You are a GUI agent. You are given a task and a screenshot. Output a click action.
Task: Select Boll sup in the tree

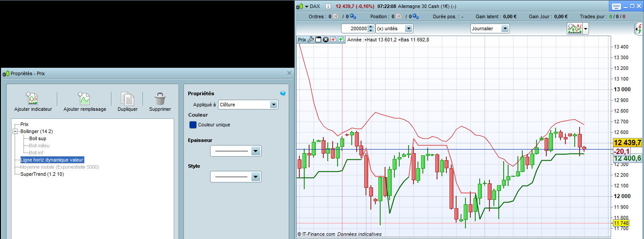click(38, 138)
